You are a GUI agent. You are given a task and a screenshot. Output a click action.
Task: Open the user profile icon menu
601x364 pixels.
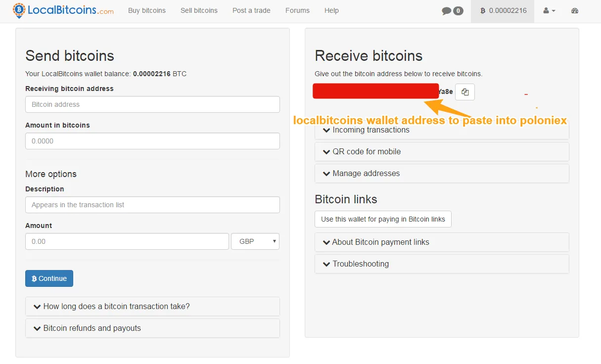(549, 11)
